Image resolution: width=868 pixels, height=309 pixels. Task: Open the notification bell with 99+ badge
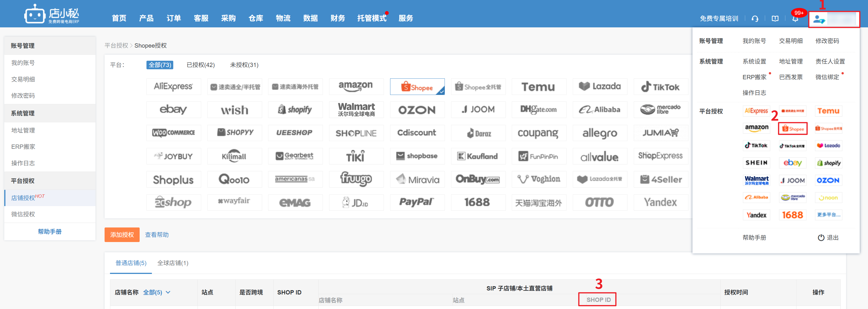tap(795, 19)
